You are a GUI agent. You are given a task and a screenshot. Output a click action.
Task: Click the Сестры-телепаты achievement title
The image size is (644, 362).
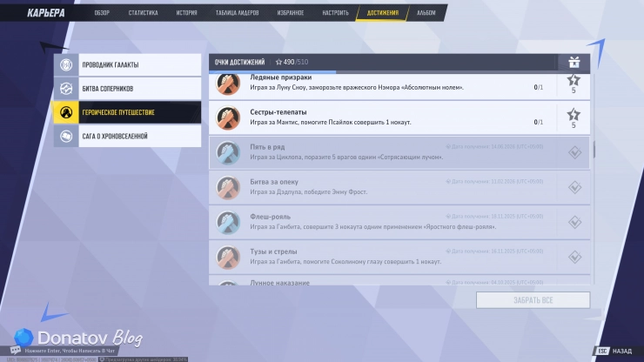click(278, 111)
